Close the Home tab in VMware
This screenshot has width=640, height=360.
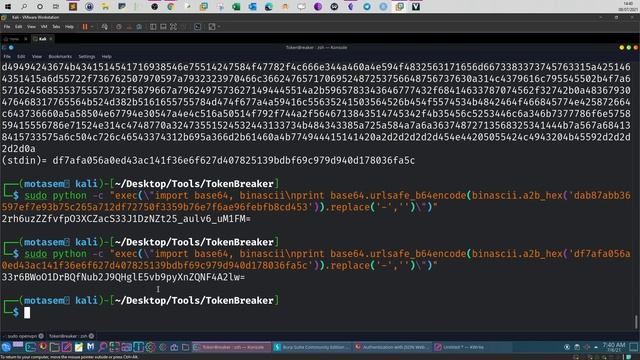point(26,39)
